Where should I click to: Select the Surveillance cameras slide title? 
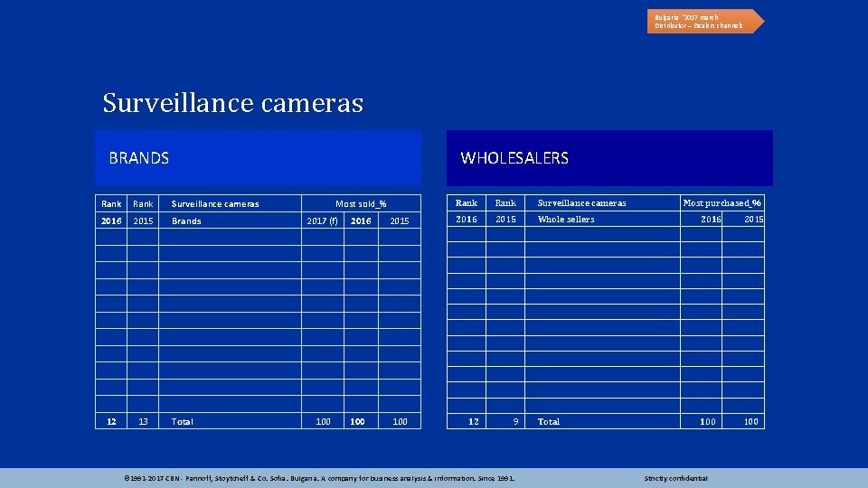coord(232,103)
